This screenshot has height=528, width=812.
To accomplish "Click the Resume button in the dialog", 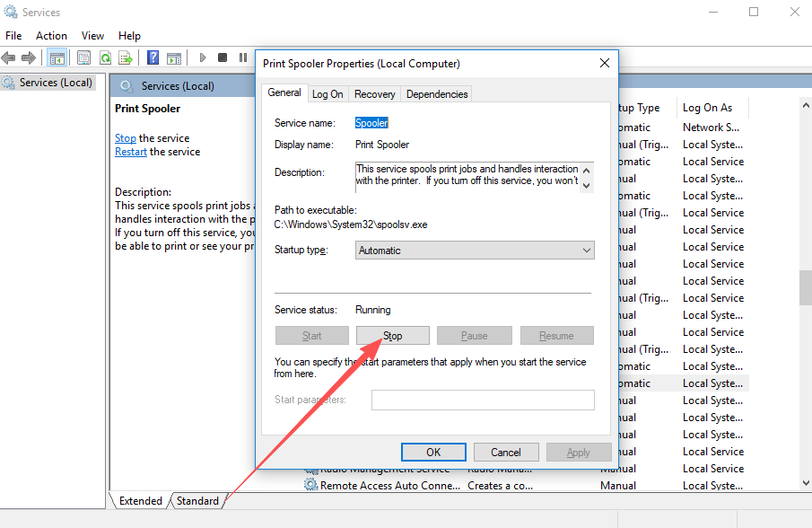I will (x=556, y=336).
